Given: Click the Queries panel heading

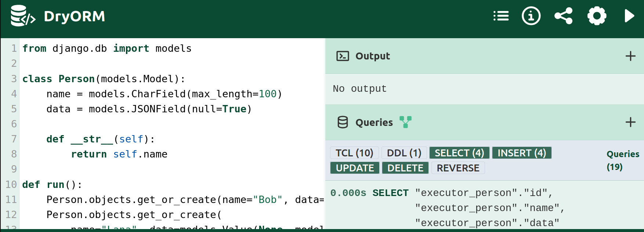Looking at the screenshot, I should coord(374,122).
